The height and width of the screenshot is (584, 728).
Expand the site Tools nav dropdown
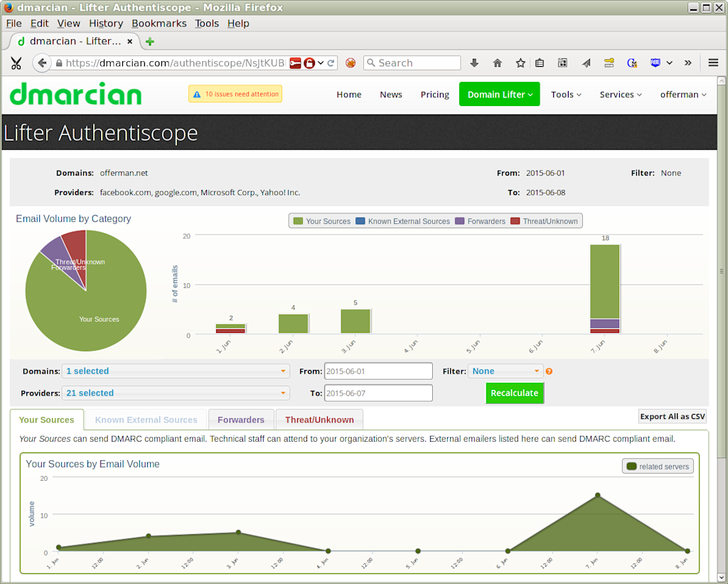(x=566, y=95)
